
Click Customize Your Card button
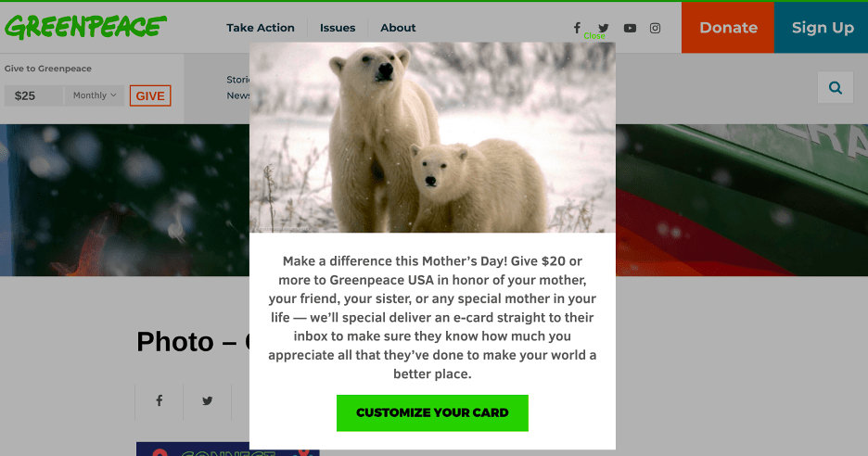pos(432,412)
